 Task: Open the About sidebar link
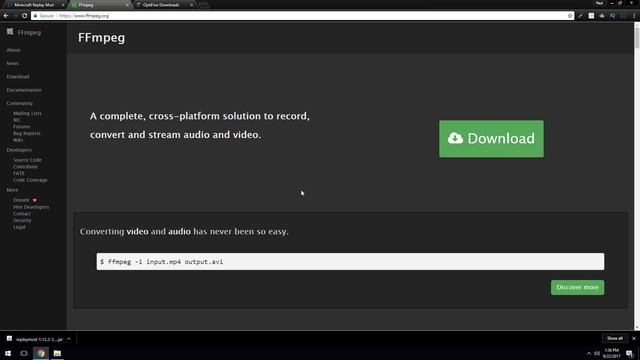(13, 50)
